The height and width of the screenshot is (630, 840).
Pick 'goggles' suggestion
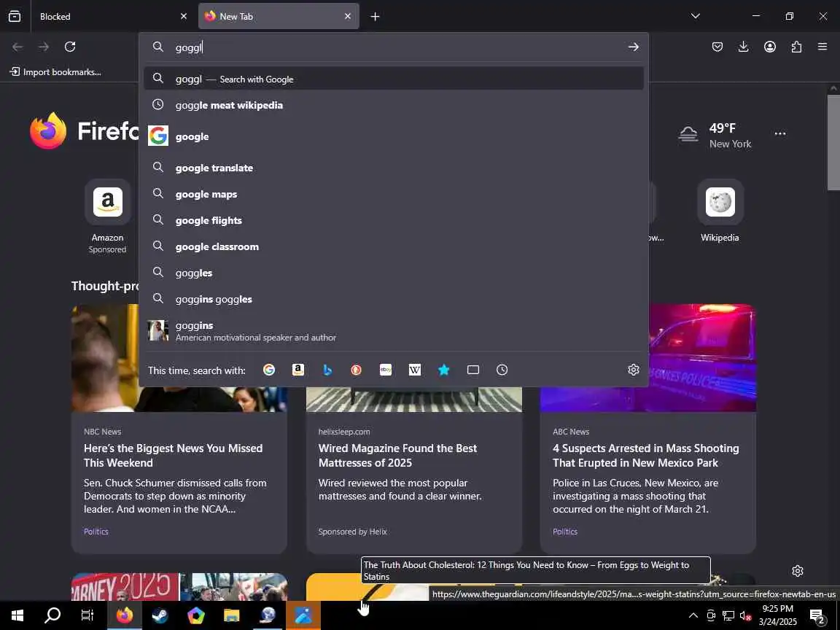[394, 273]
